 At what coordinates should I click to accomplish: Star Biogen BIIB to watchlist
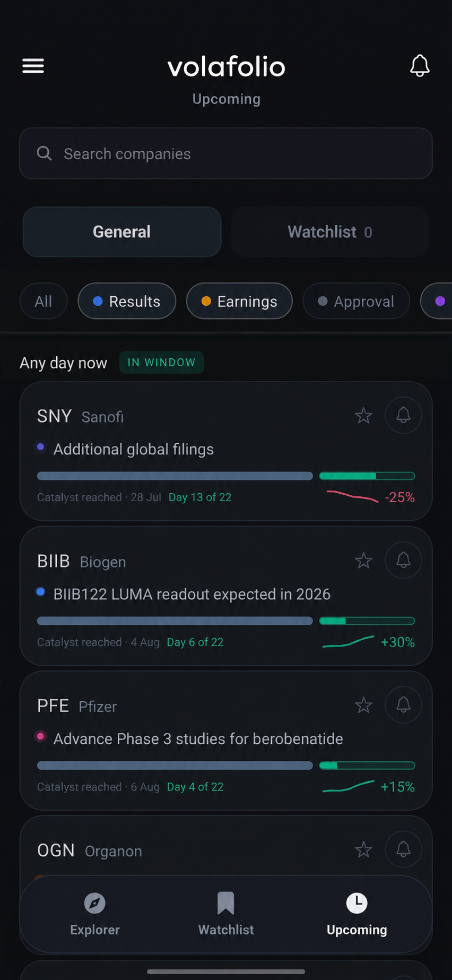point(363,561)
